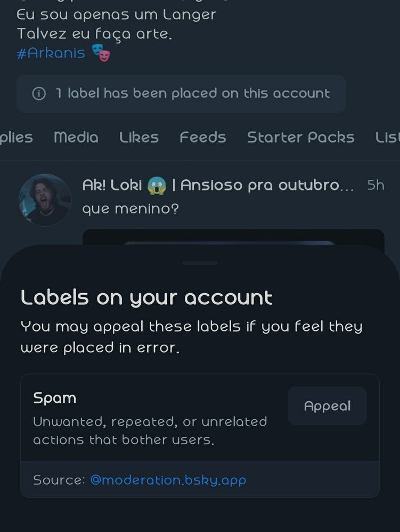Screen dimensions: 400x532
Task: Open Ak! Loki's profile avatar
Action: [45, 200]
